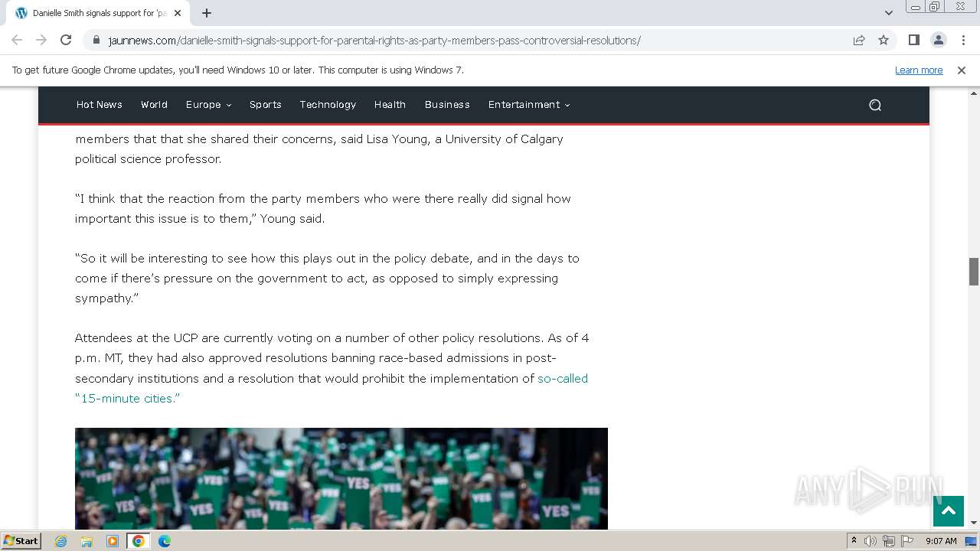980x551 pixels.
Task: Share this page icon in address bar
Action: point(859,40)
